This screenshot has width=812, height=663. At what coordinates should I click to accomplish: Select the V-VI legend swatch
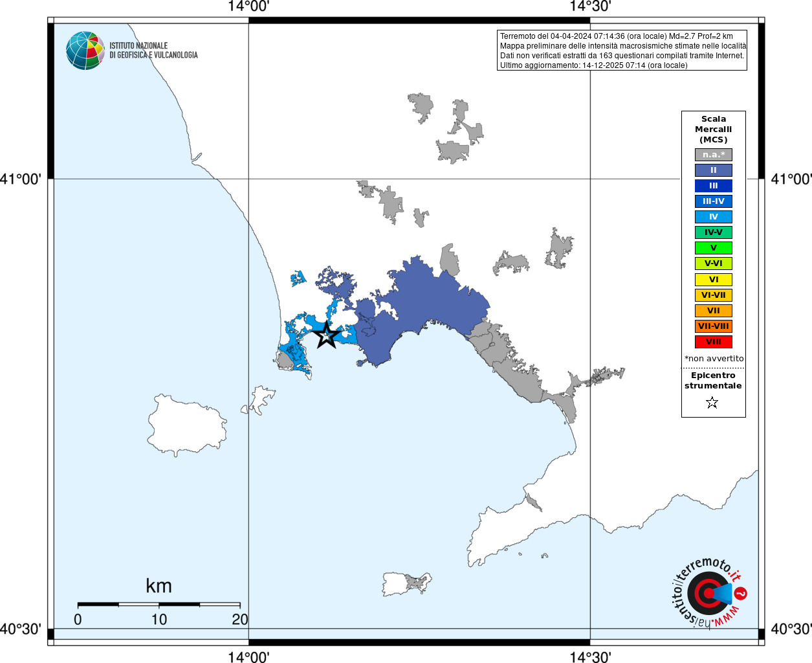714,264
